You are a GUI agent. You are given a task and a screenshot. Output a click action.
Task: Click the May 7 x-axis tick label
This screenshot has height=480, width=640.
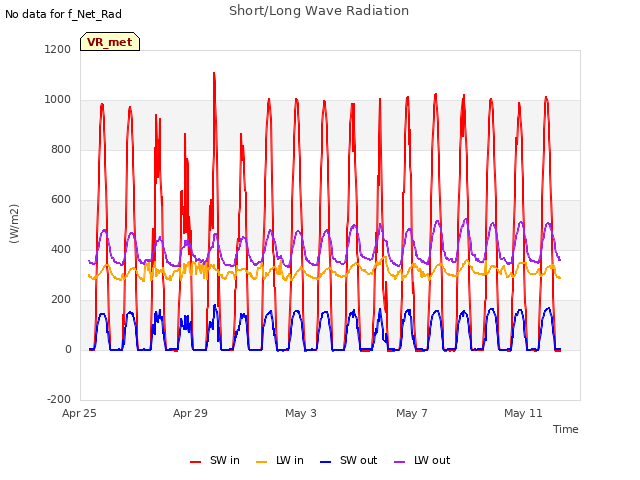(412, 413)
